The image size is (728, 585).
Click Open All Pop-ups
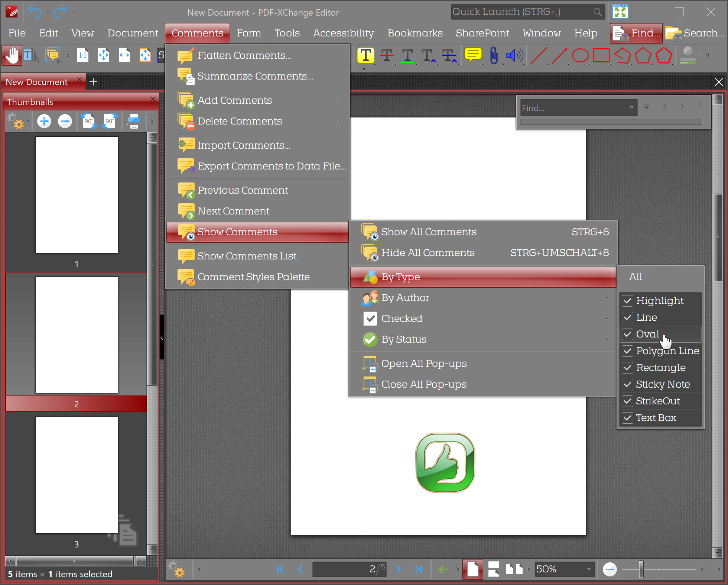(x=424, y=363)
